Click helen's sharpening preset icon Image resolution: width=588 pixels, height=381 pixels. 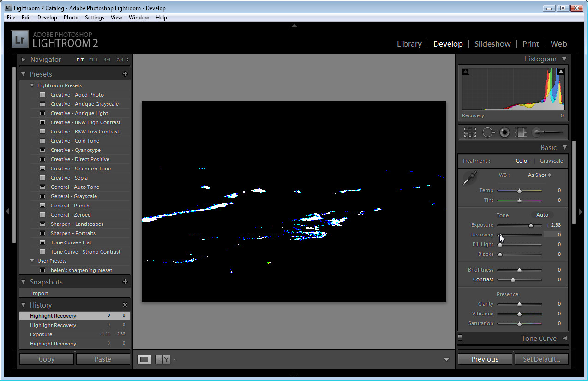[42, 270]
